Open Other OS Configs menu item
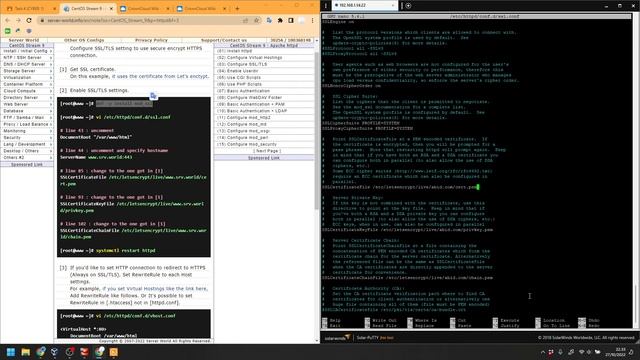 click(x=84, y=40)
